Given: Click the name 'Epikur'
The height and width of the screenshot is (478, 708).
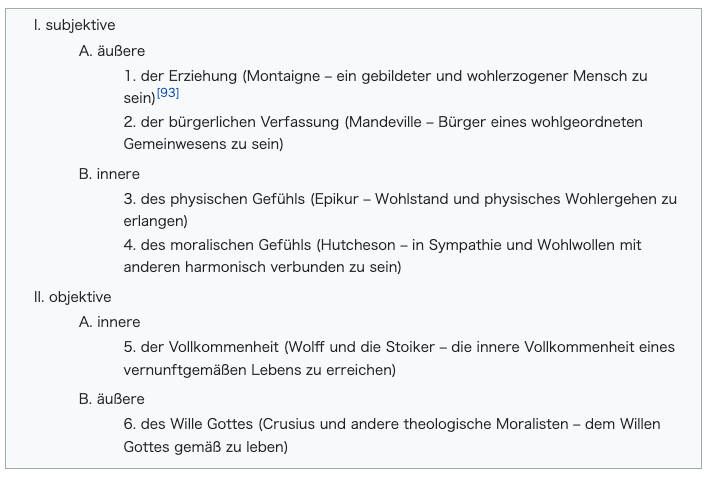Looking at the screenshot, I should tap(336, 199).
